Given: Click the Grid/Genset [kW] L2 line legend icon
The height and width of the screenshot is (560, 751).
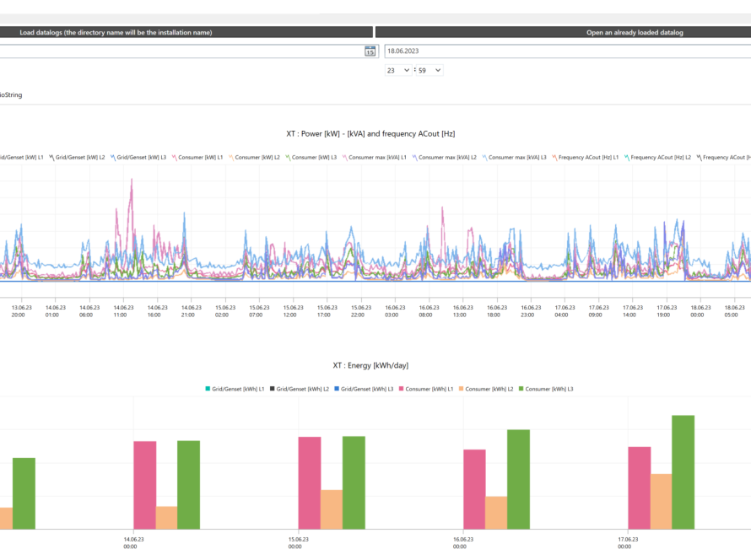Looking at the screenshot, I should pos(51,157).
